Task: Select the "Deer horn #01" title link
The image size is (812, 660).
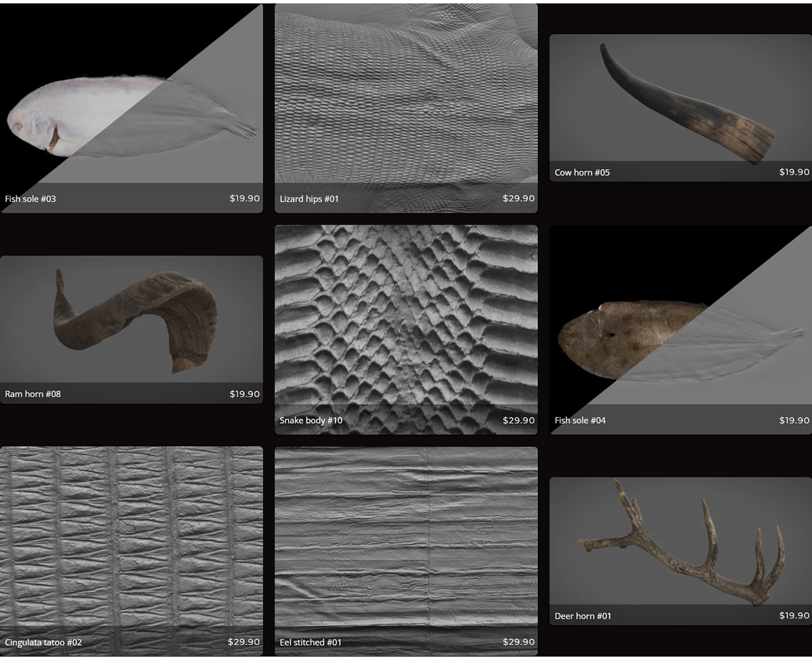Action: click(583, 616)
